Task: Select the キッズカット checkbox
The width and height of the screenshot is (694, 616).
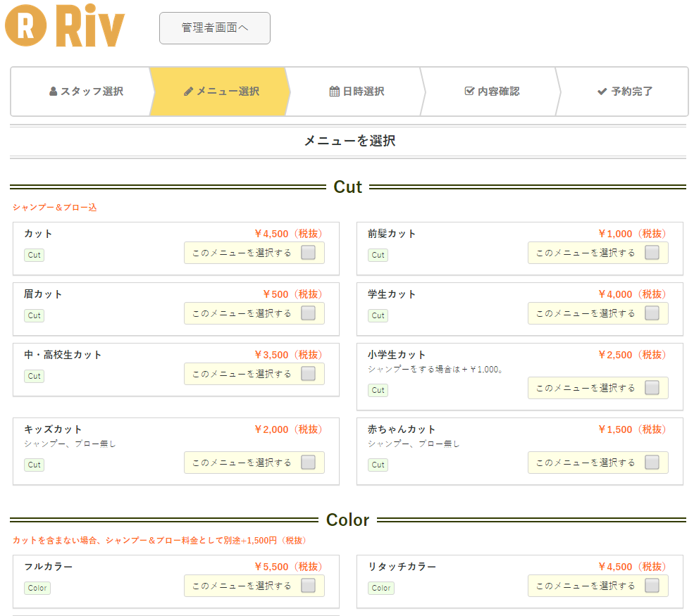Action: [x=308, y=463]
